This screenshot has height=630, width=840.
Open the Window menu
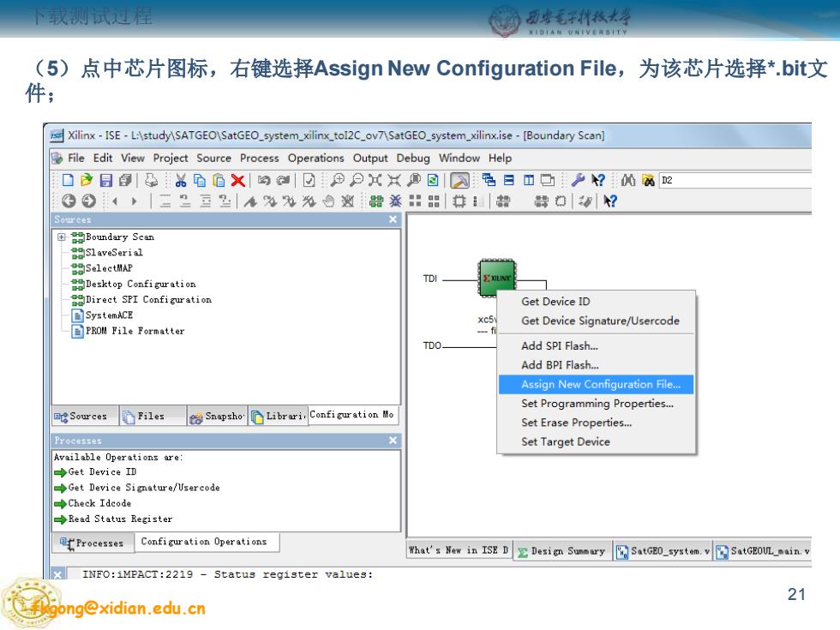point(459,158)
